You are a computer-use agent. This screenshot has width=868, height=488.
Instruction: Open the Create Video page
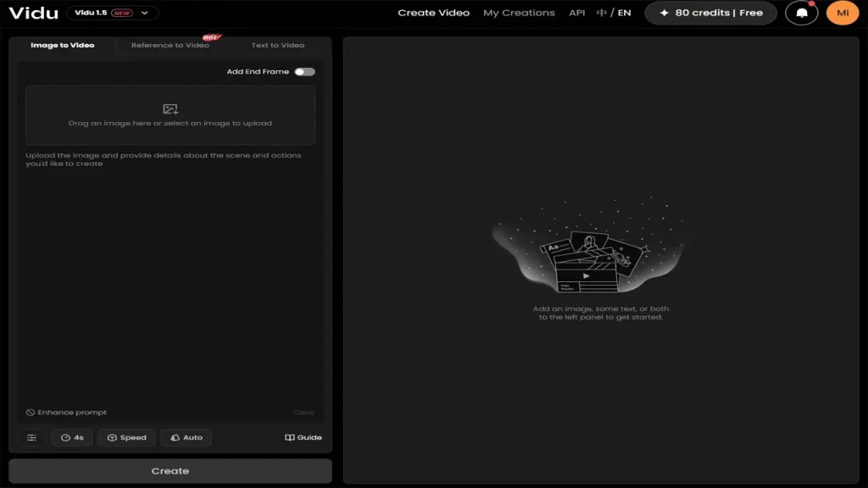click(433, 13)
